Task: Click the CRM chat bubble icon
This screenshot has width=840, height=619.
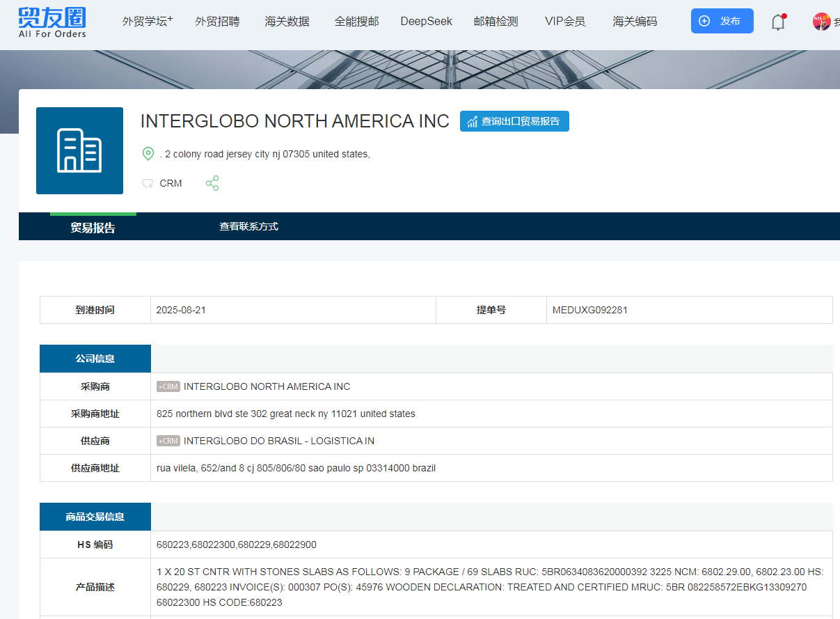Action: pyautogui.click(x=148, y=184)
